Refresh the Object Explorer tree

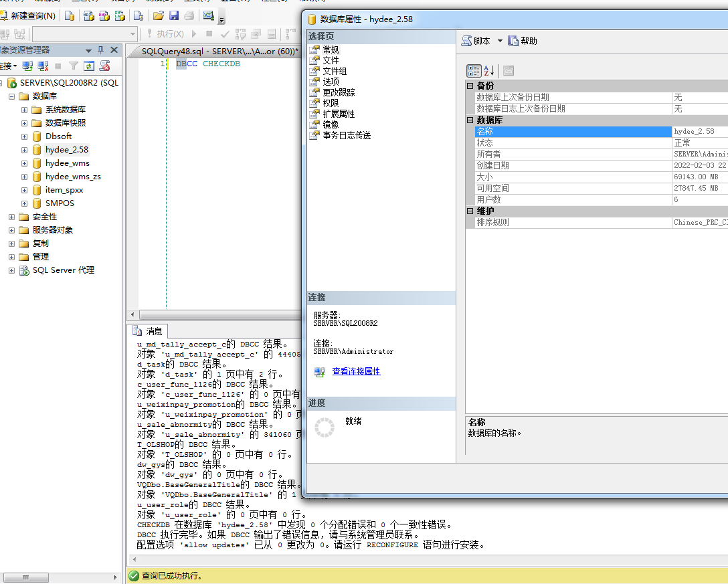(88, 66)
